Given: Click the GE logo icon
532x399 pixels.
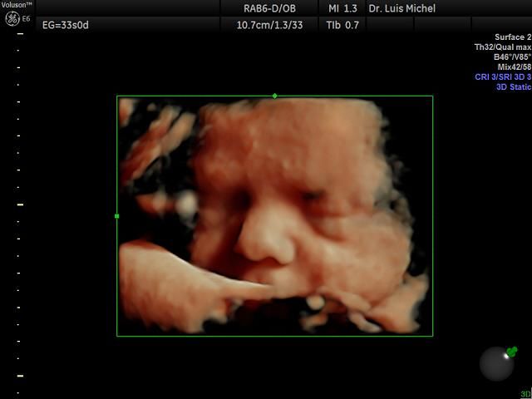Looking at the screenshot, I should 12,18.
